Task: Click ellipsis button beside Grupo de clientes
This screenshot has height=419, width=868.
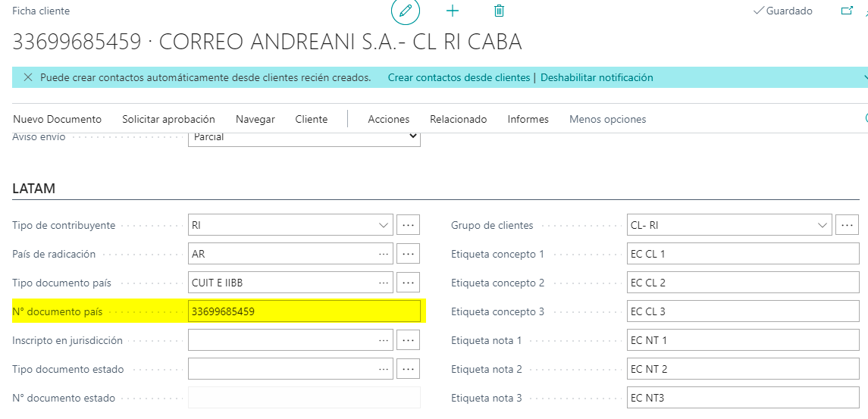Action: point(847,225)
